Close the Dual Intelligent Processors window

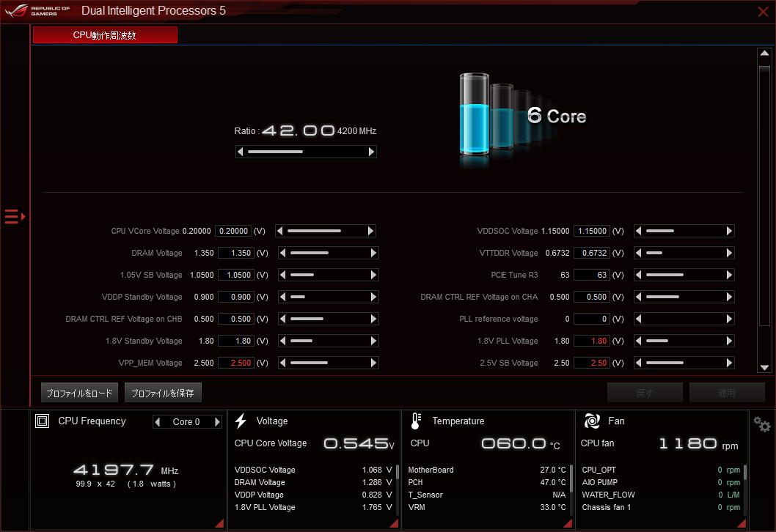(763, 12)
